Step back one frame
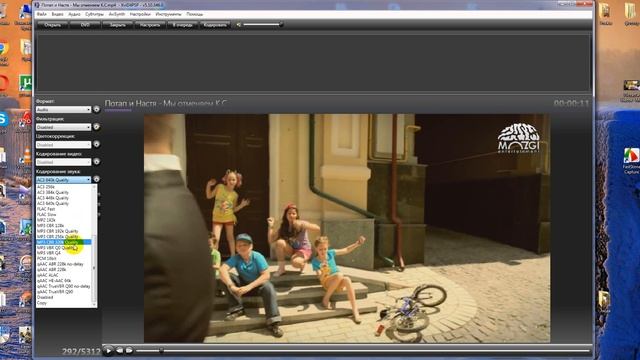Screen dimensions: 640x360 coord(120,350)
